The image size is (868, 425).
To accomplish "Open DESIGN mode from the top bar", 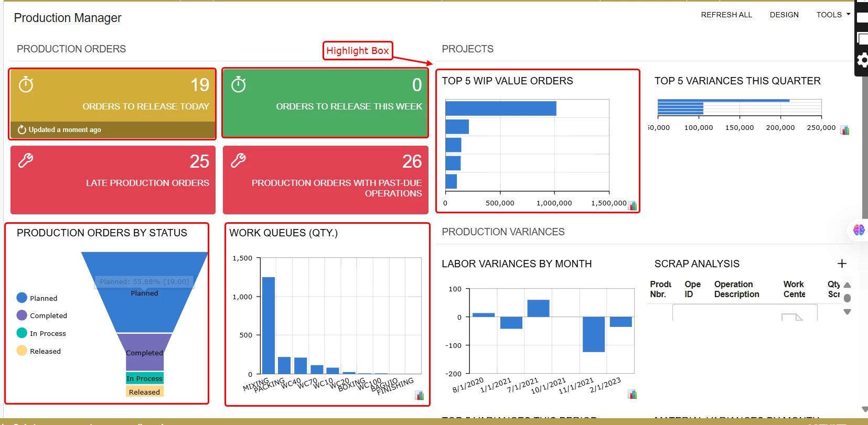I will (x=784, y=15).
